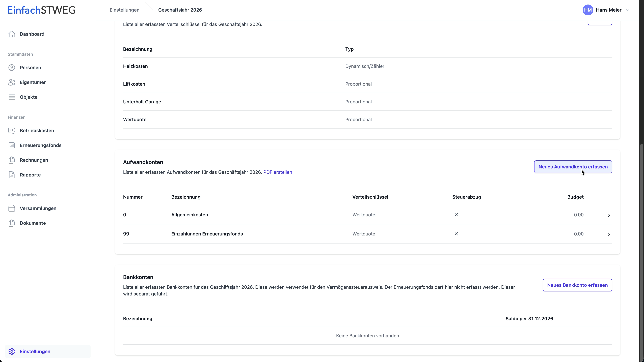Go to Rechnungen in the sidebar
The width and height of the screenshot is (644, 362).
pyautogui.click(x=34, y=160)
